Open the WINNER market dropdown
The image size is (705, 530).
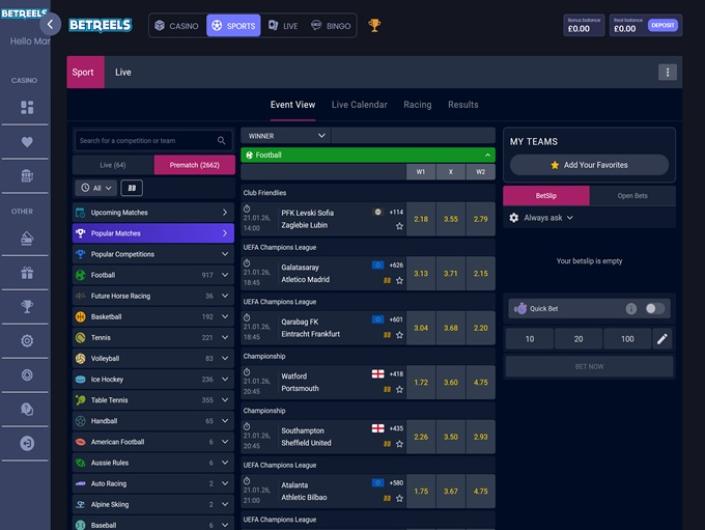[286, 136]
